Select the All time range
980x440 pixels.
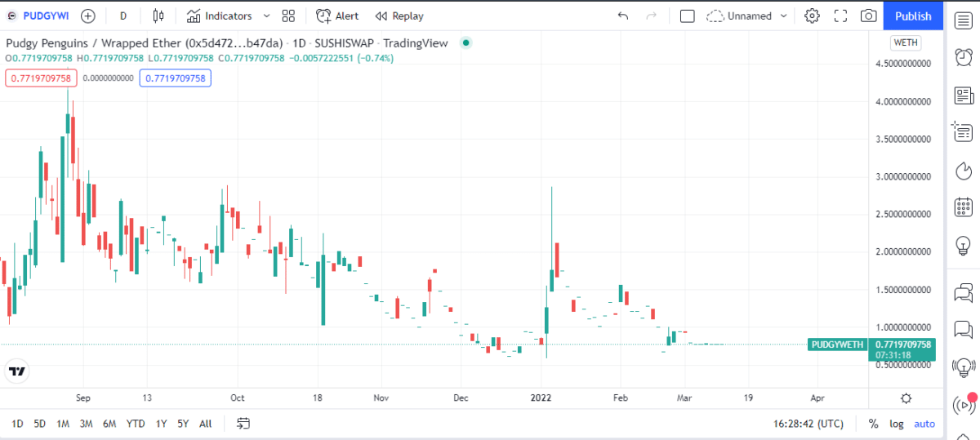click(205, 423)
